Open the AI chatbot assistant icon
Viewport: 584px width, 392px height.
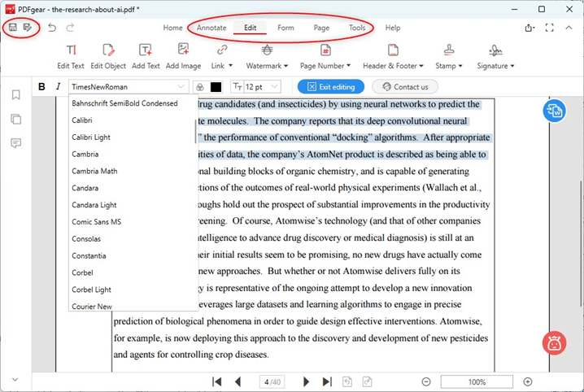[x=554, y=343]
